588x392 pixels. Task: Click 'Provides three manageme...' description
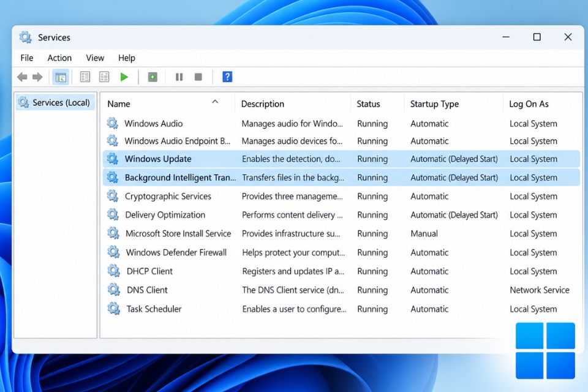pyautogui.click(x=292, y=196)
